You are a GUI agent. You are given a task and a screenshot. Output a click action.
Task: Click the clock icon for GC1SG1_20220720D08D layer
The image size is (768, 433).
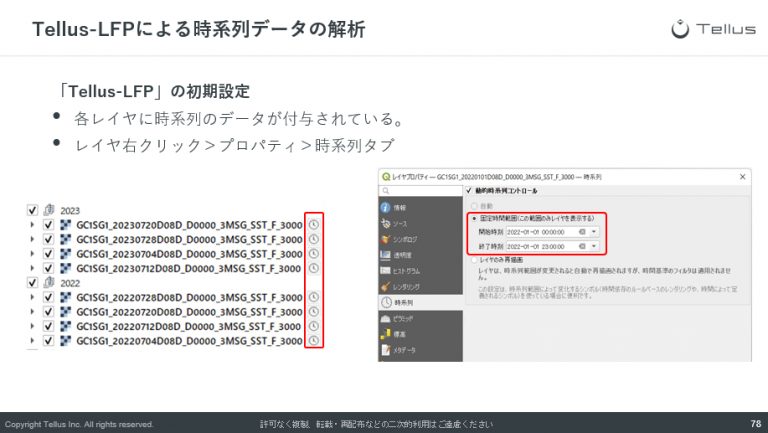[x=314, y=312]
